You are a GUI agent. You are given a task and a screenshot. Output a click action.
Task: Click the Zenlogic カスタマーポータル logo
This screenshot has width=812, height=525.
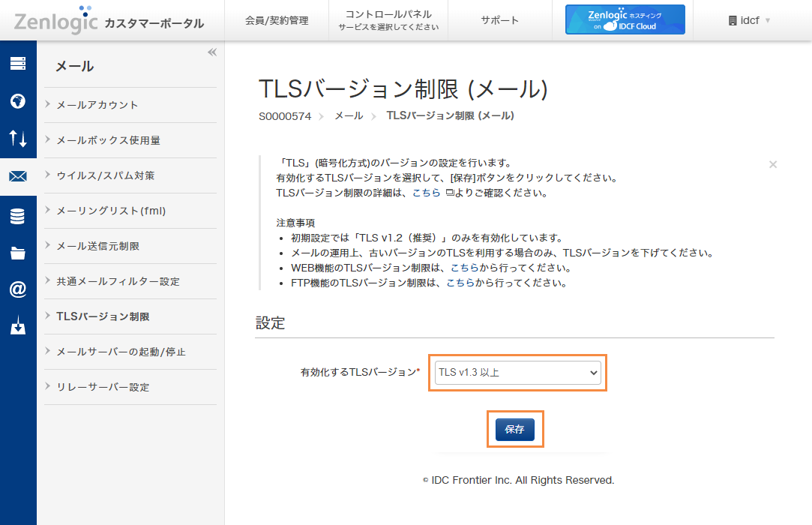point(109,20)
